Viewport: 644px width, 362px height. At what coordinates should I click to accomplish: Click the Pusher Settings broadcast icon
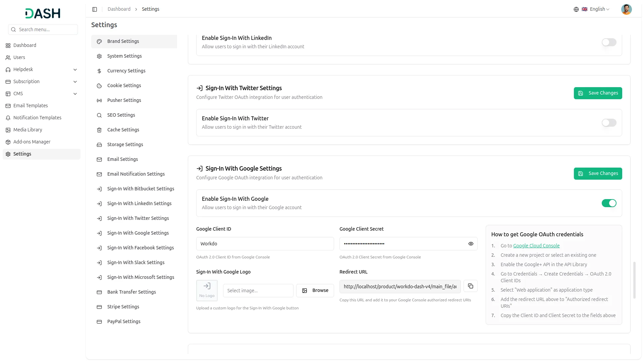pyautogui.click(x=99, y=101)
